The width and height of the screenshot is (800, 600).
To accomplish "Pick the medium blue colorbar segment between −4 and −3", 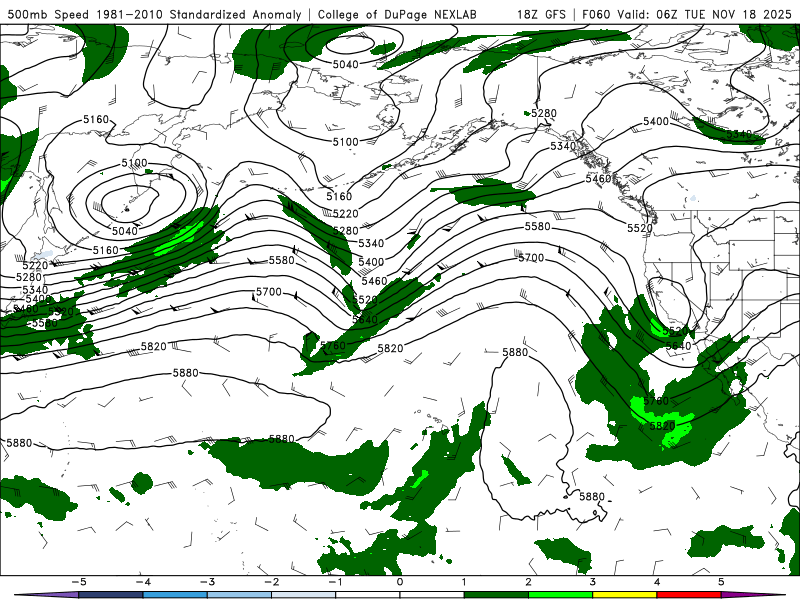I will click(175, 595).
